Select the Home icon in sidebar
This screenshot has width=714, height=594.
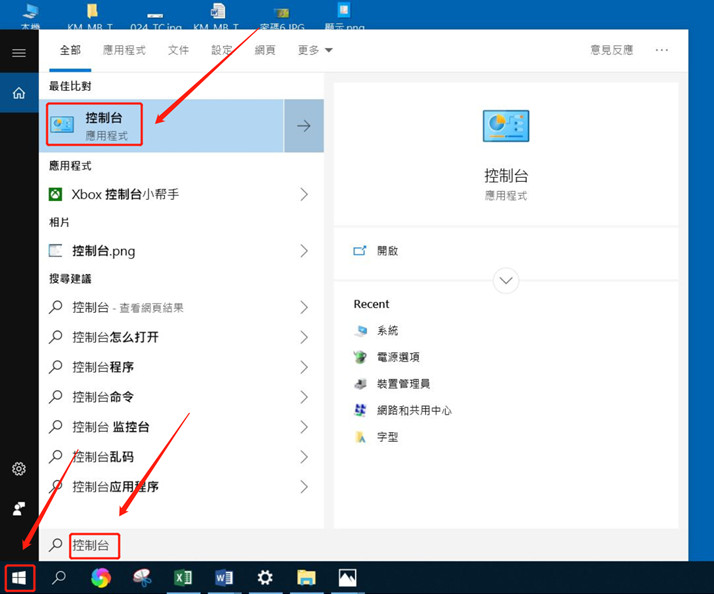[x=19, y=93]
